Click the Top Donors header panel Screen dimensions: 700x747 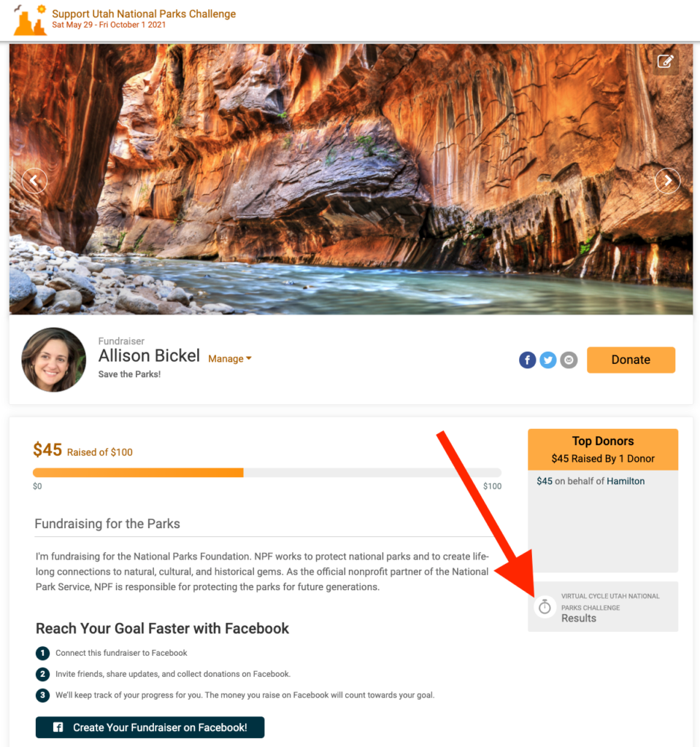[x=603, y=449]
